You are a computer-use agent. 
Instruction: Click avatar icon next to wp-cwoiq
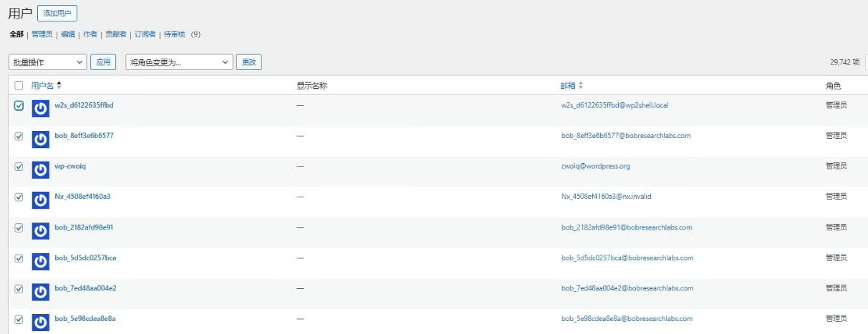(x=41, y=170)
